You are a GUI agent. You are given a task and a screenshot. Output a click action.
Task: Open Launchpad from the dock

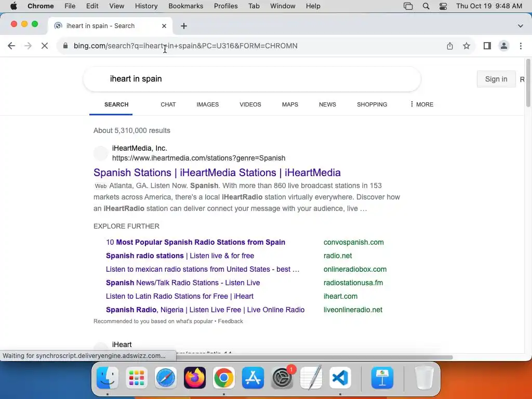point(137,378)
